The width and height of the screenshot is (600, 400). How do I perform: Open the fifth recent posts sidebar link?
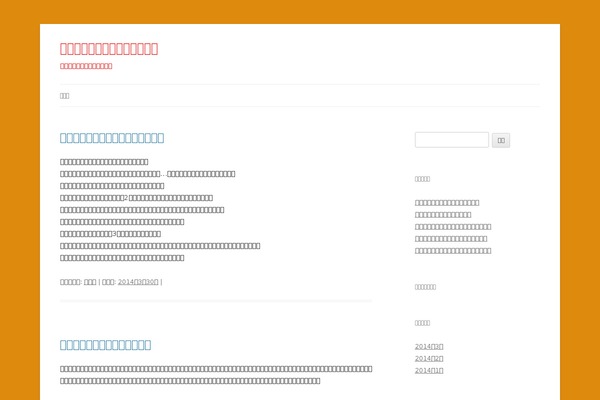pos(453,251)
